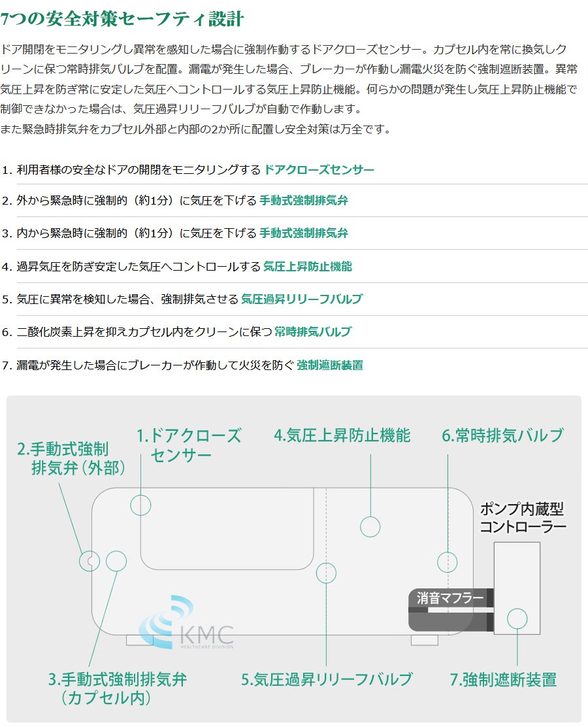Click the relief valve circle marker
This screenshot has width=588, height=727.
coord(326,573)
